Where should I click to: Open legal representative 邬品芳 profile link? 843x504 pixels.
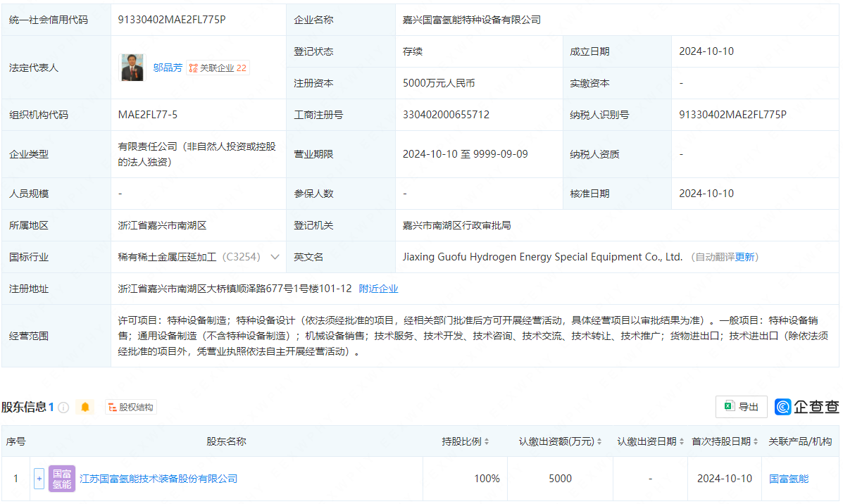pos(168,68)
